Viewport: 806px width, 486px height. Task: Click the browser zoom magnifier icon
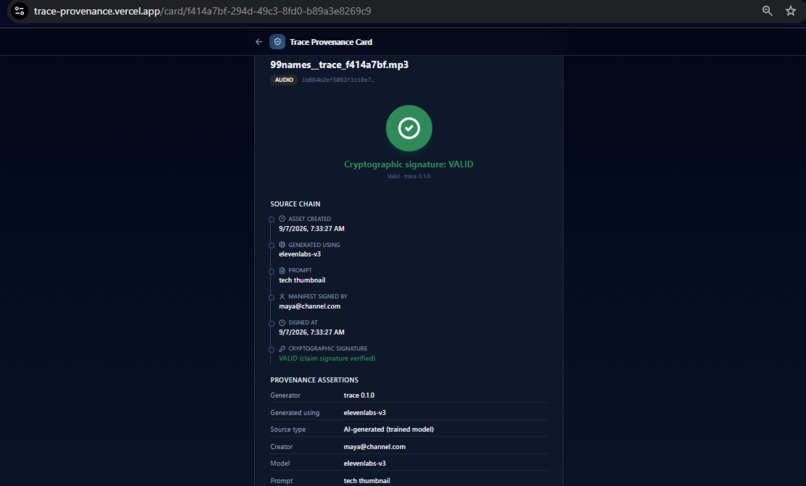(767, 11)
